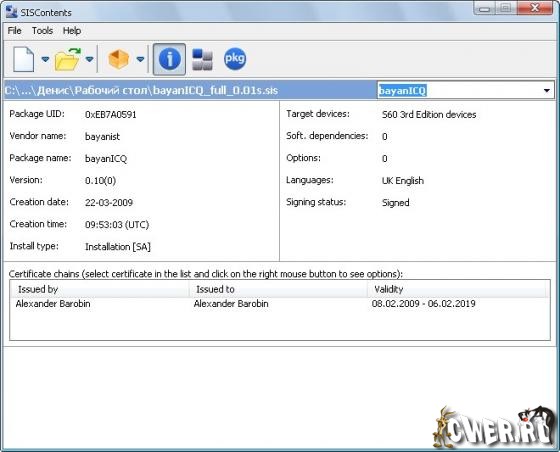Expand the bayanICQ package combo box arrow

click(546, 91)
